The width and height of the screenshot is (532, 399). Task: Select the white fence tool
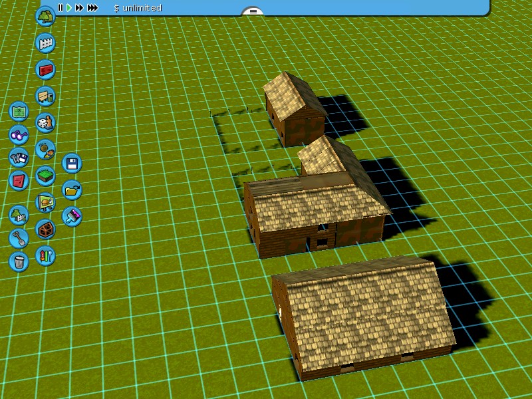pos(45,43)
